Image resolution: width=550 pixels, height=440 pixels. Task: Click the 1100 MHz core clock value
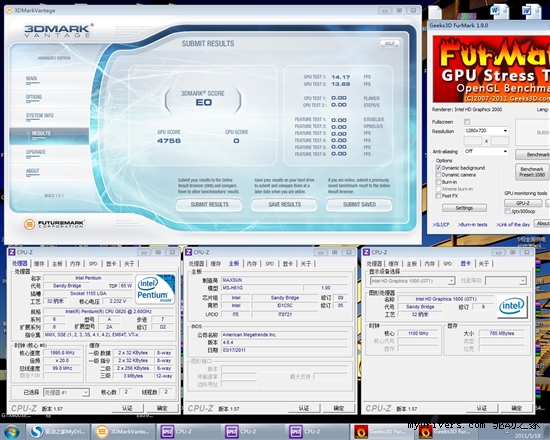(x=418, y=333)
